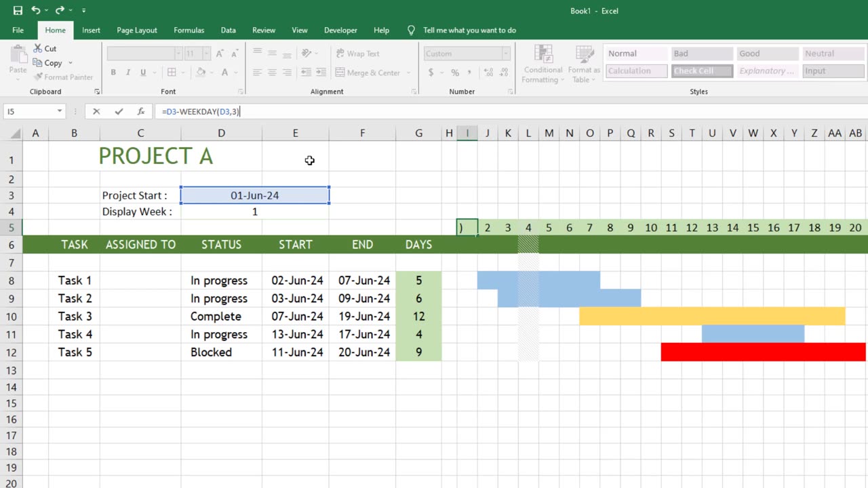Apply the Bad cell style

(702, 54)
